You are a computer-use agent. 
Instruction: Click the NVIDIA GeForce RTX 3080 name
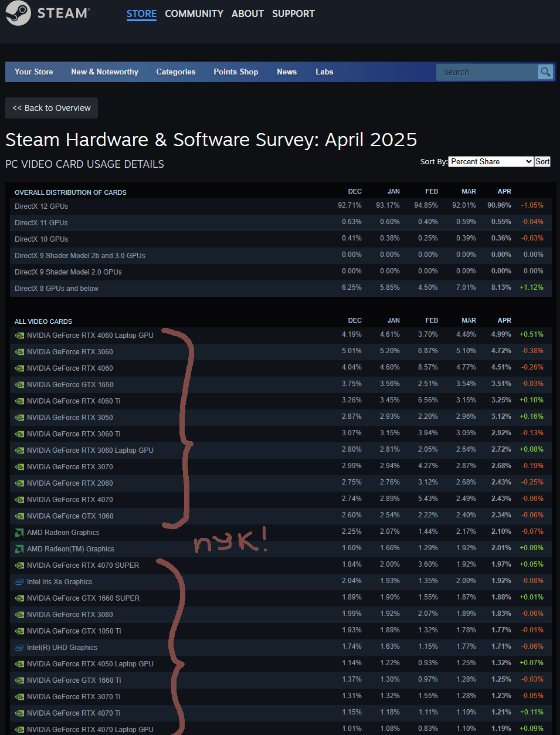tap(70, 615)
